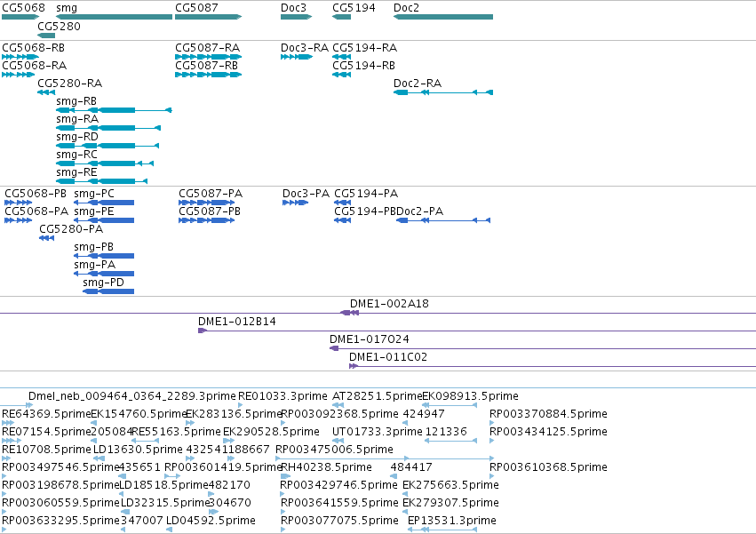Select transcript smg-RC

[x=105, y=163]
